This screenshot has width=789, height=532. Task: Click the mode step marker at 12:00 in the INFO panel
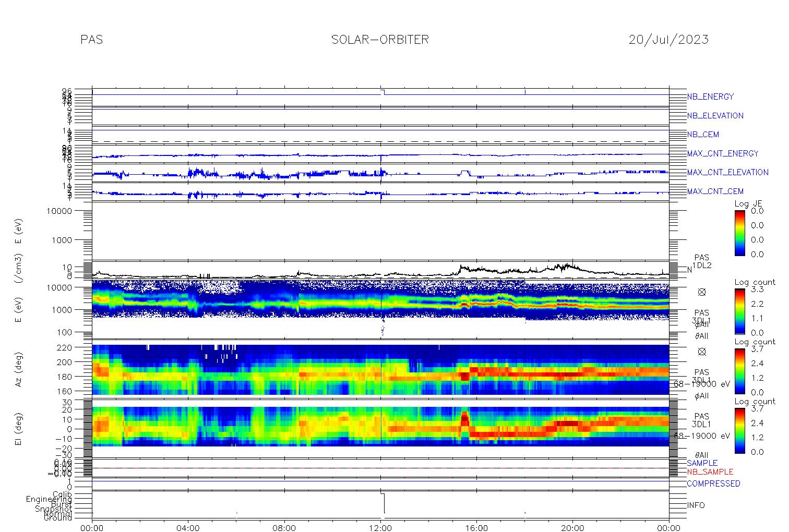pyautogui.click(x=384, y=503)
